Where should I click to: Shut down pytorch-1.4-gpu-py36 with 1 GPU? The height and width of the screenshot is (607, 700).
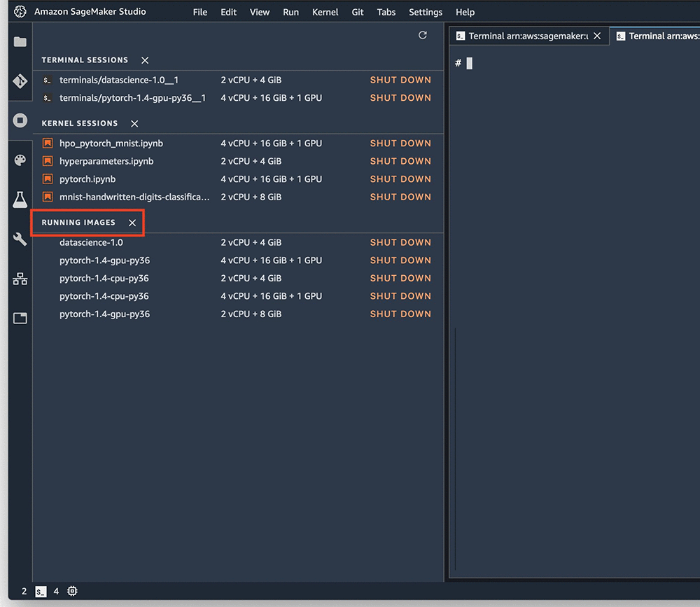(400, 260)
